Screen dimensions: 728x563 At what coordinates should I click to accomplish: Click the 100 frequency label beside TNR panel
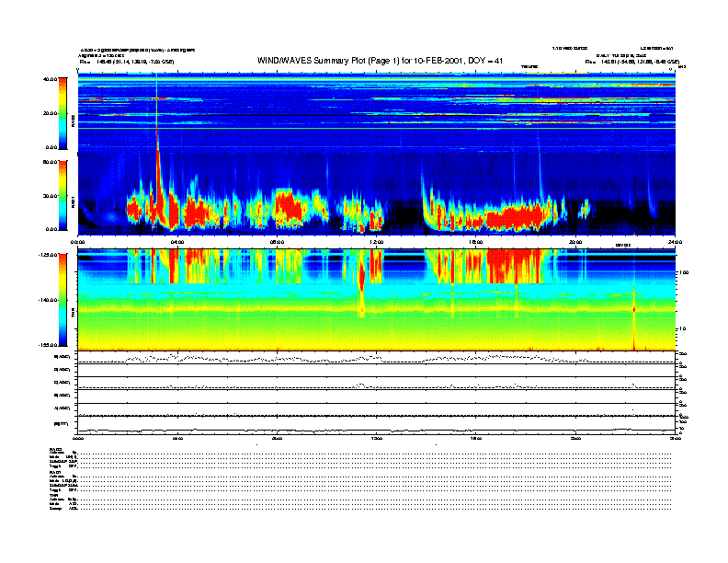685,272
